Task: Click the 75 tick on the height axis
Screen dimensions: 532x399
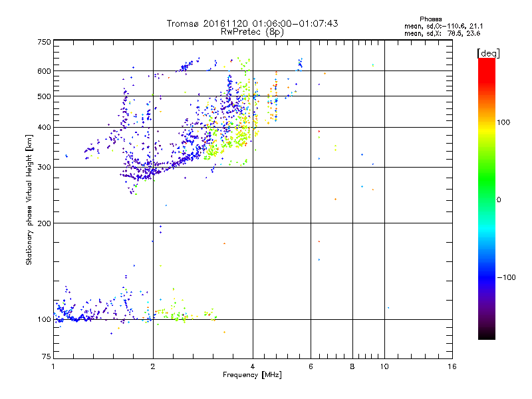Action: pyautogui.click(x=46, y=358)
